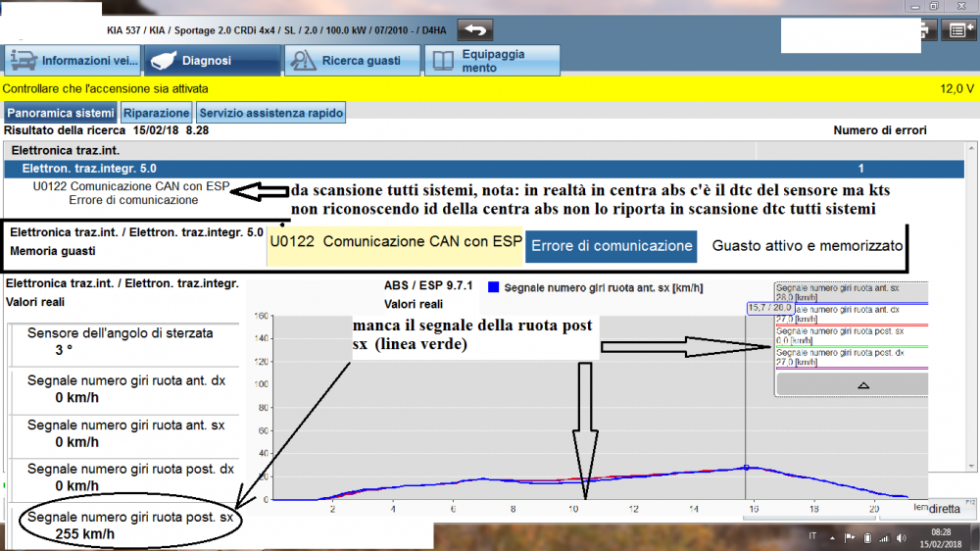Show hidden system tray icons

click(832, 537)
